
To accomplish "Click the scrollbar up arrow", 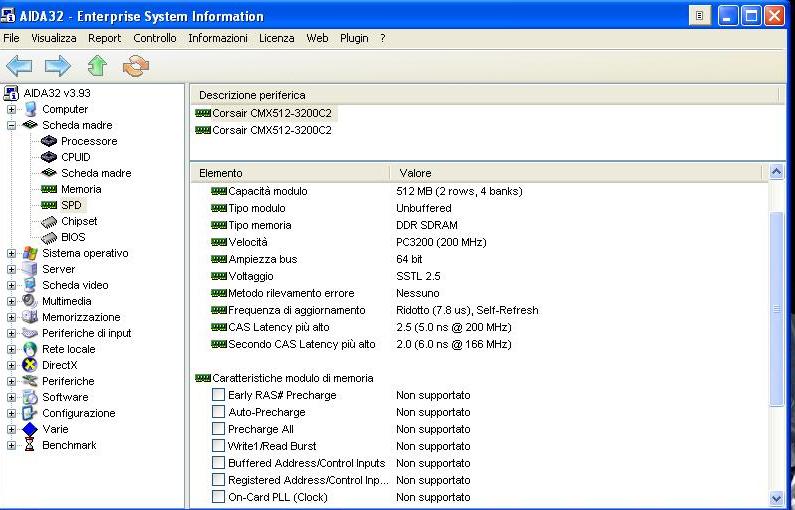I will 776,172.
